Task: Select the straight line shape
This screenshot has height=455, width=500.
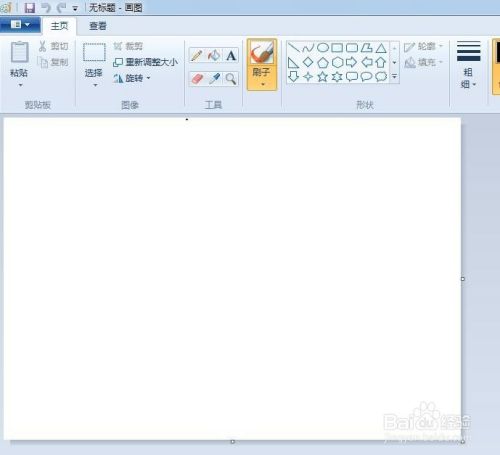Action: click(x=293, y=48)
